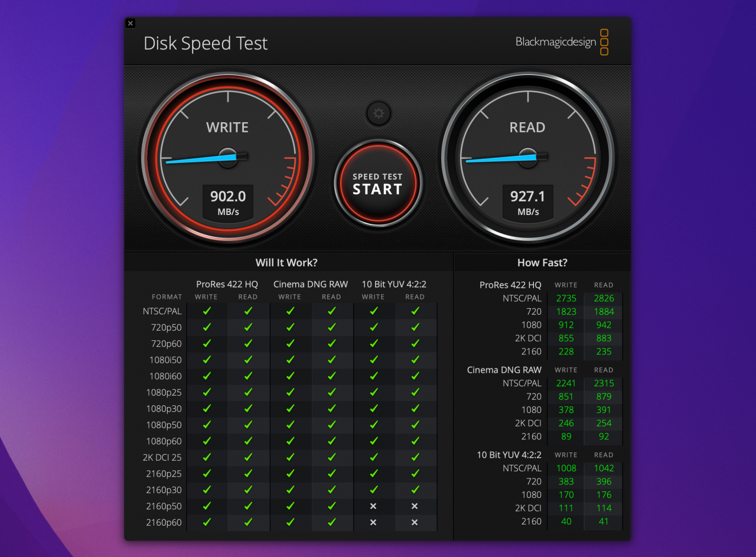Viewport: 756px width, 557px height.
Task: Click the 1080p25 format row label
Action: tap(164, 392)
